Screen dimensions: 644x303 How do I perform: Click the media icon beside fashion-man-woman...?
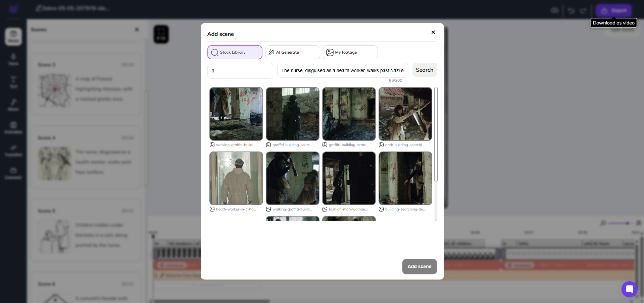pyautogui.click(x=325, y=209)
